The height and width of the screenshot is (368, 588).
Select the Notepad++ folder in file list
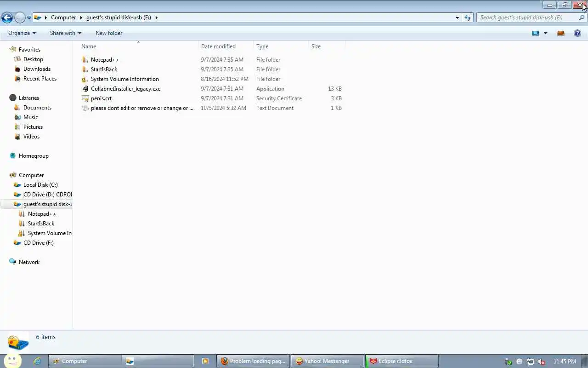point(105,60)
